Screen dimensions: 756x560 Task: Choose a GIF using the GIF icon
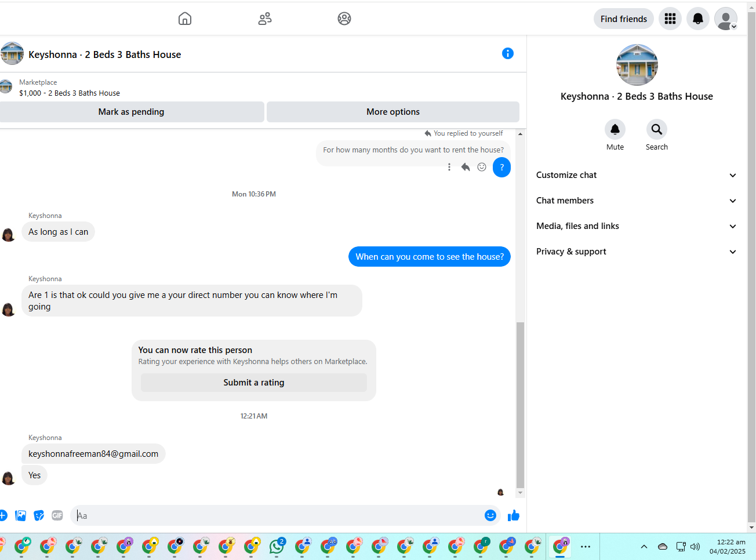point(57,515)
